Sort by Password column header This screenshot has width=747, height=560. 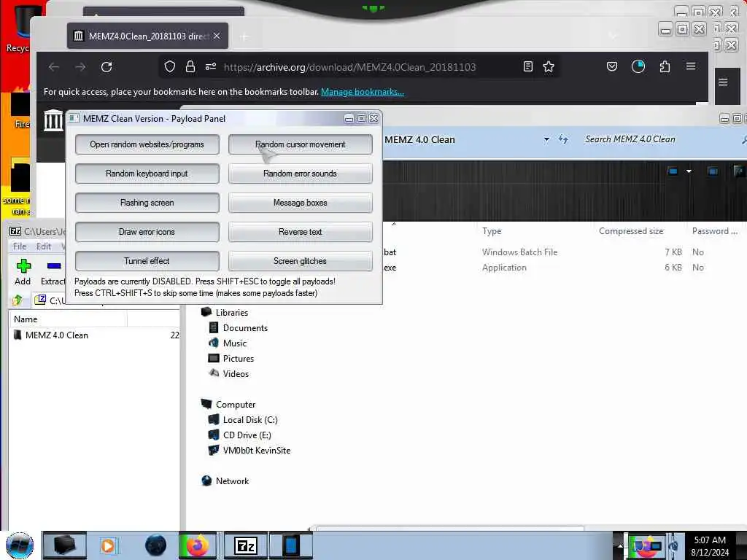715,231
